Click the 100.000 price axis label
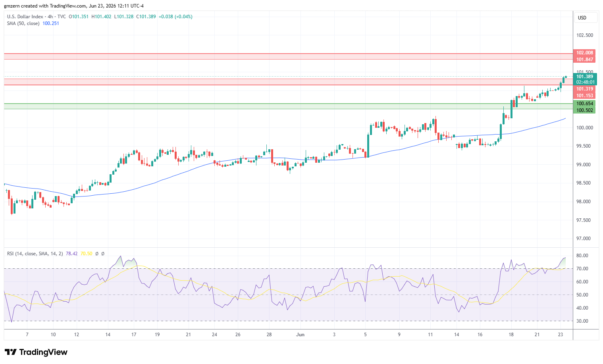Viewport: 603px width, 364px height. 585,128
